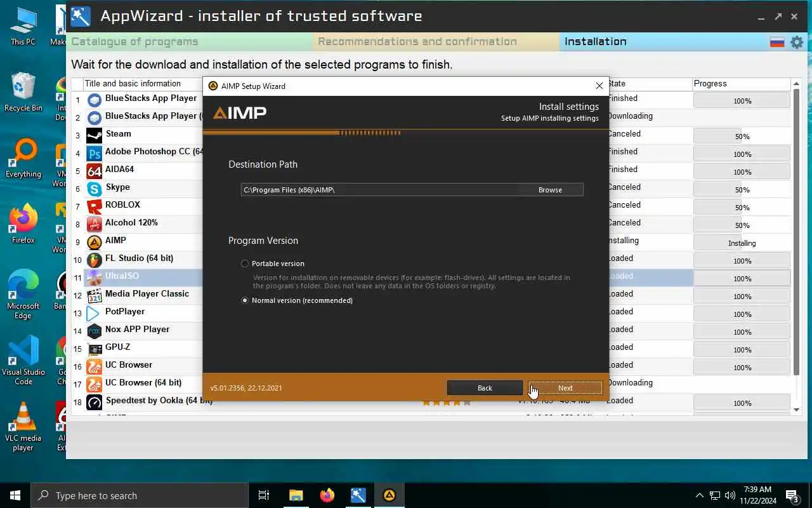This screenshot has height=508, width=812.
Task: Click the AIMP row Installing progress bar
Action: pyautogui.click(x=742, y=243)
